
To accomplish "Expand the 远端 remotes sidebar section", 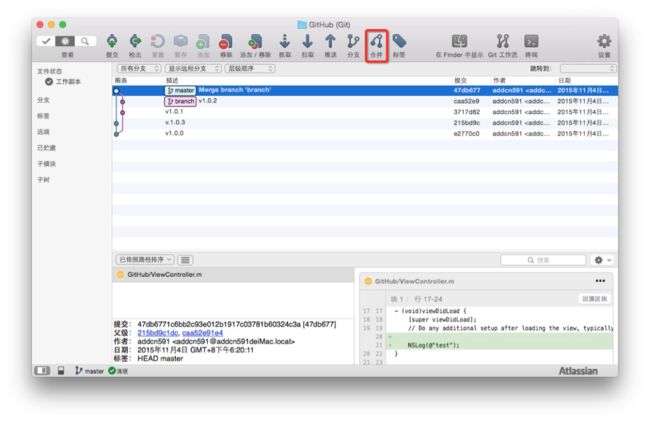I will pos(44,132).
